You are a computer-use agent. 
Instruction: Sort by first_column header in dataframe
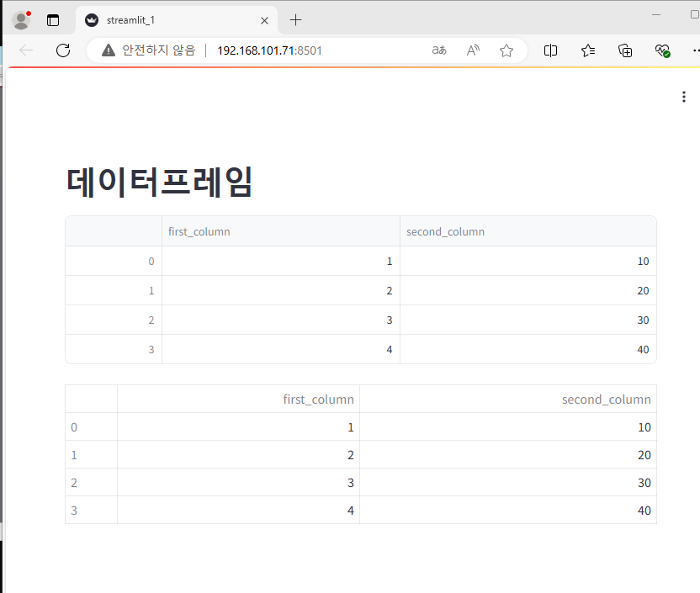pos(281,231)
